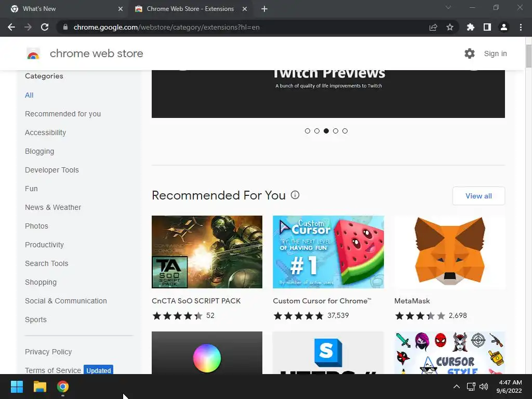This screenshot has width=532, height=399.
Task: Close the What's New tab
Action: point(121,9)
